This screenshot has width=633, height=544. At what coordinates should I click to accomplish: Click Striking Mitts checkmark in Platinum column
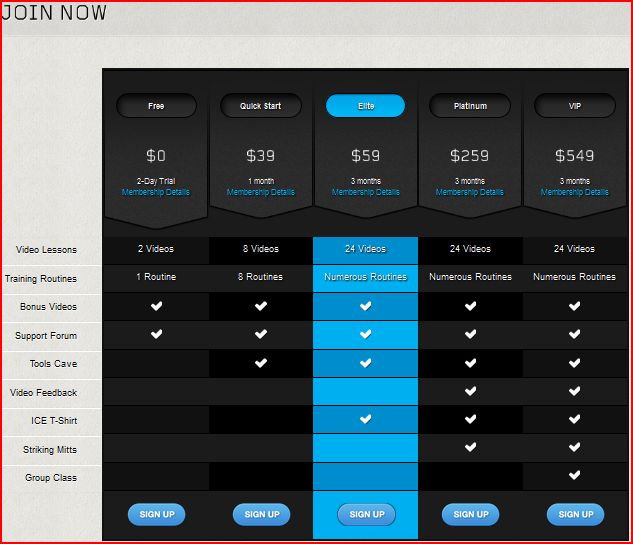(470, 448)
